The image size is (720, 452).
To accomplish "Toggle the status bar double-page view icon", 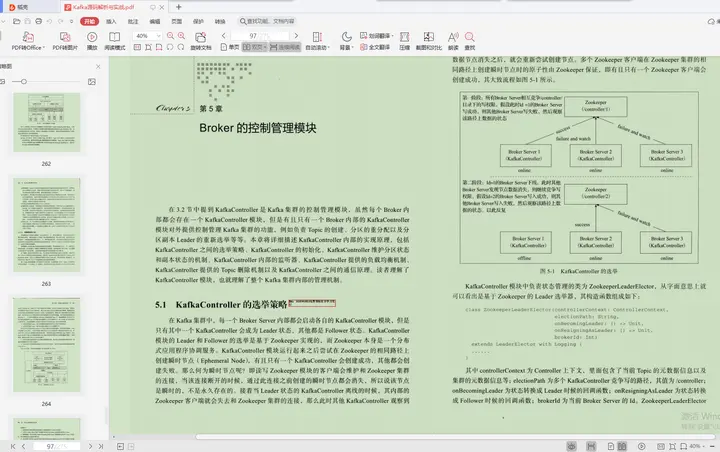I will pyautogui.click(x=622, y=446).
